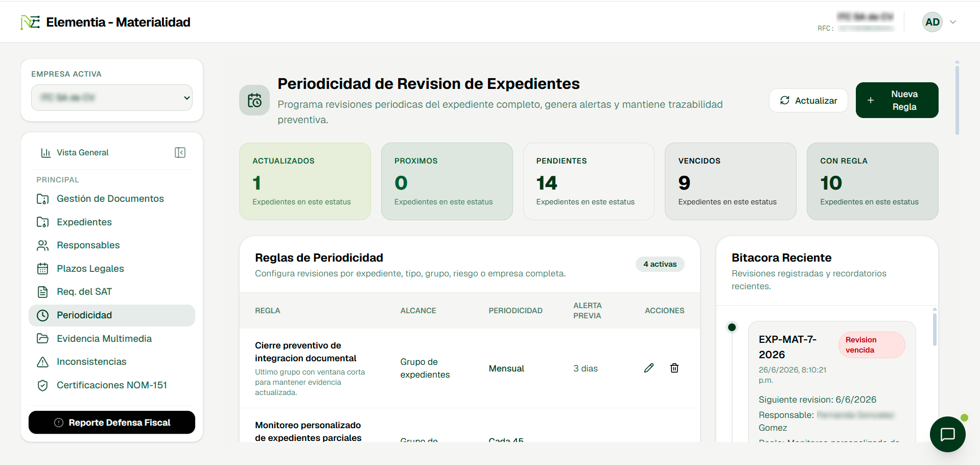
Task: Click Reporte Defensa Fiscal button
Action: 112,423
